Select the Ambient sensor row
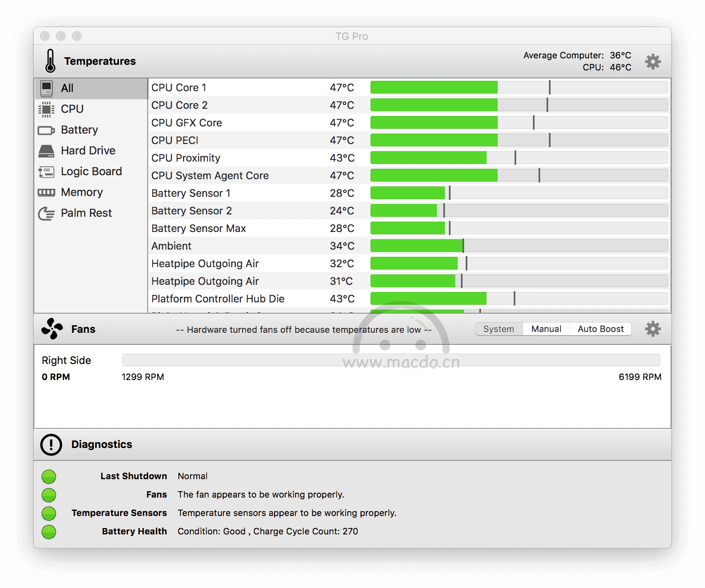 point(409,246)
